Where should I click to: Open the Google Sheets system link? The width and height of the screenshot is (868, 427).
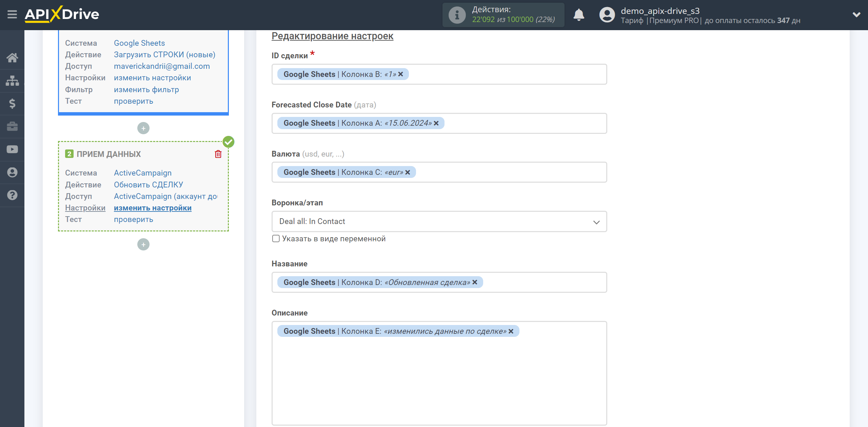[x=139, y=43]
